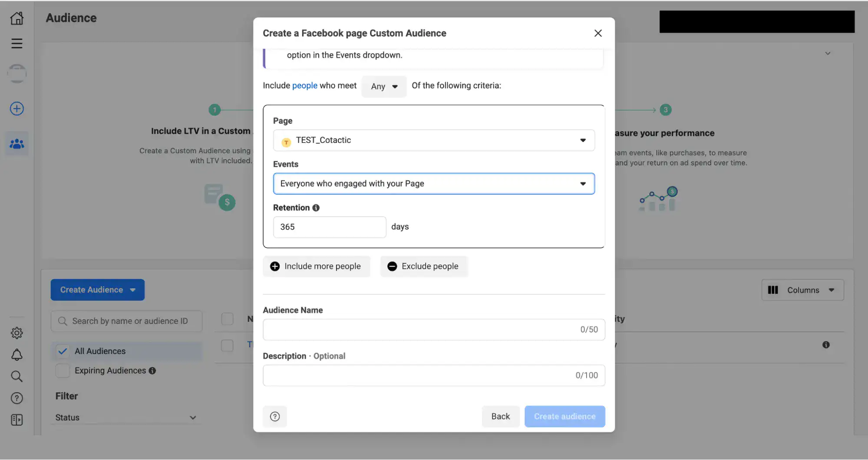Click the Home icon in sidebar

[x=17, y=18]
